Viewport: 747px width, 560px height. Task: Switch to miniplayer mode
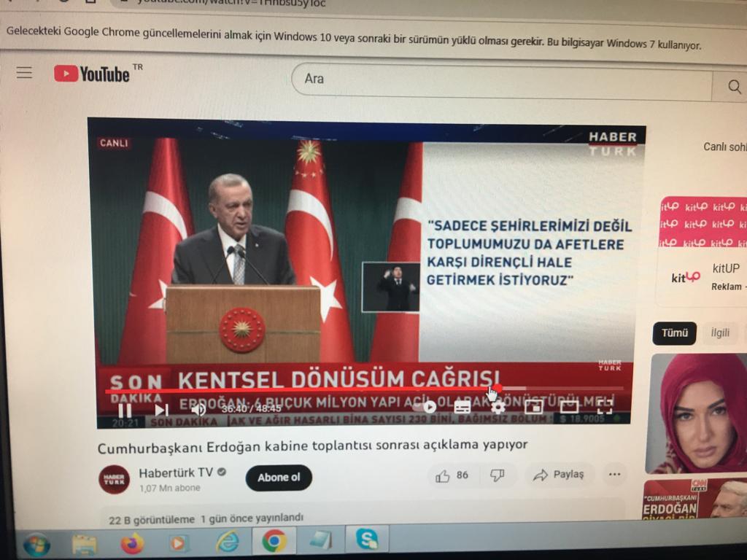point(533,407)
